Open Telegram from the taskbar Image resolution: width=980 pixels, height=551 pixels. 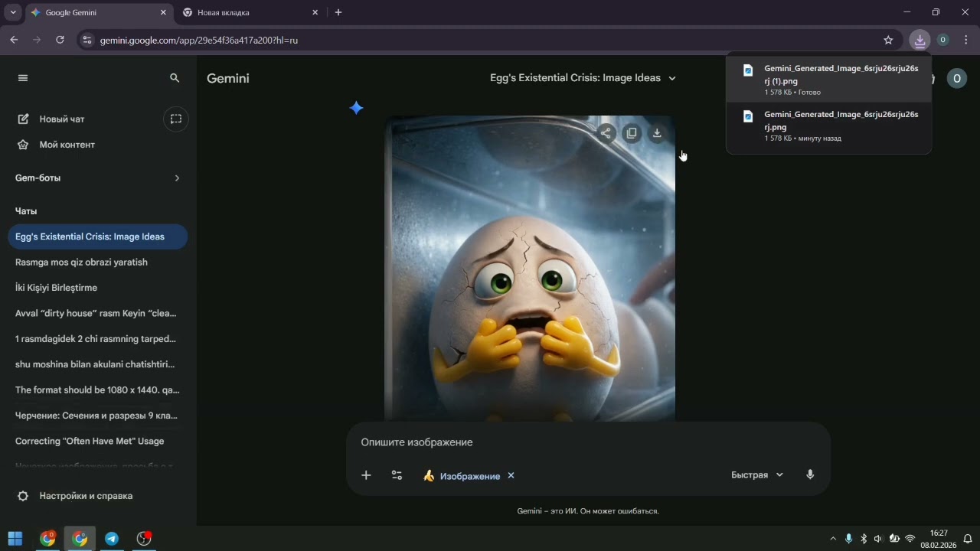[112, 539]
